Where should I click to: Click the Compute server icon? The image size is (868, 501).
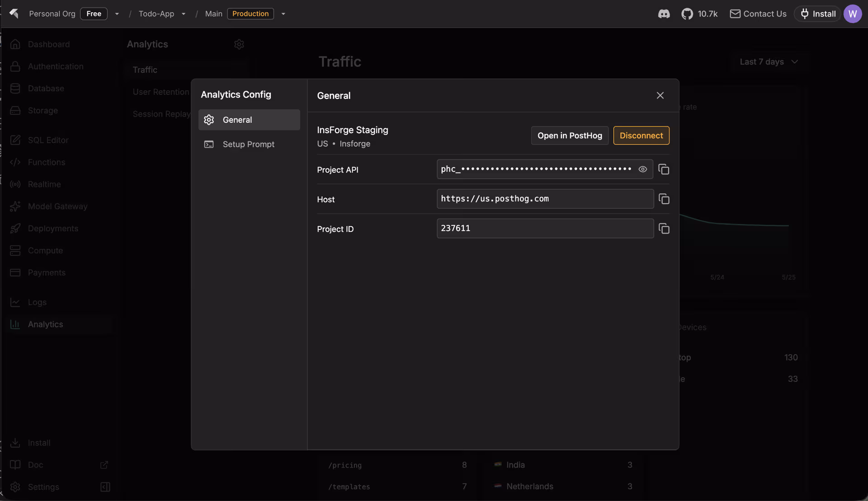tap(15, 251)
